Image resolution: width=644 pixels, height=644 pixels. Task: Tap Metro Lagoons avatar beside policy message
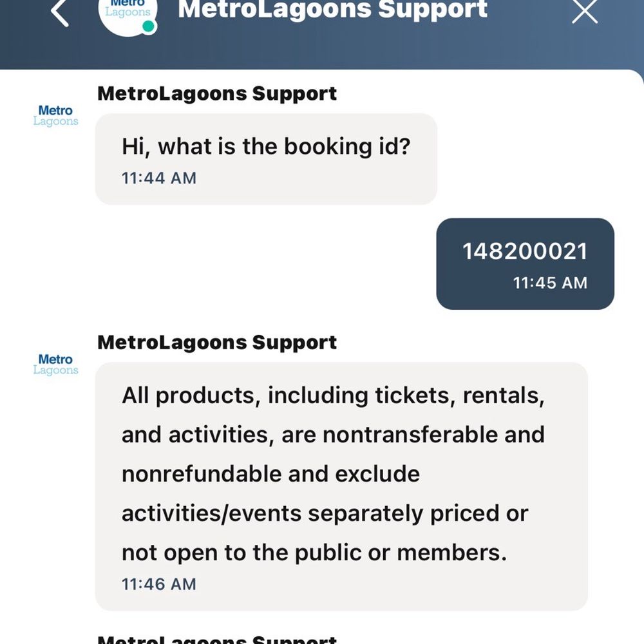55,365
